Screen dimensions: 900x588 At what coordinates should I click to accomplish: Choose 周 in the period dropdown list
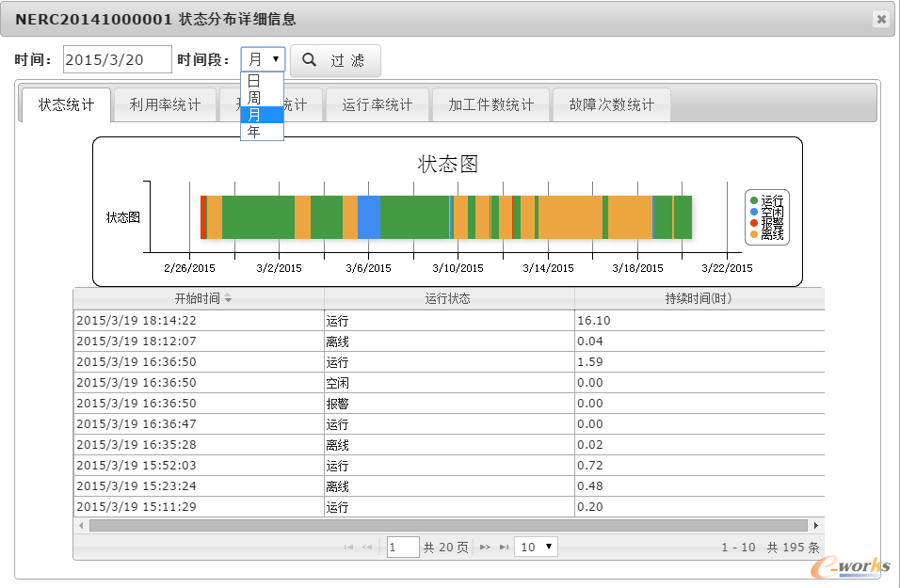click(x=263, y=98)
